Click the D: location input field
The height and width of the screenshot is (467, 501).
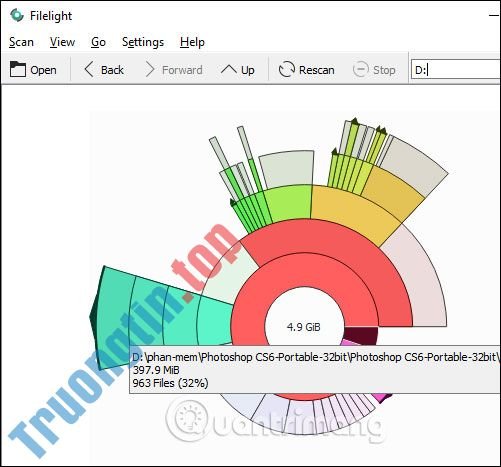click(456, 70)
